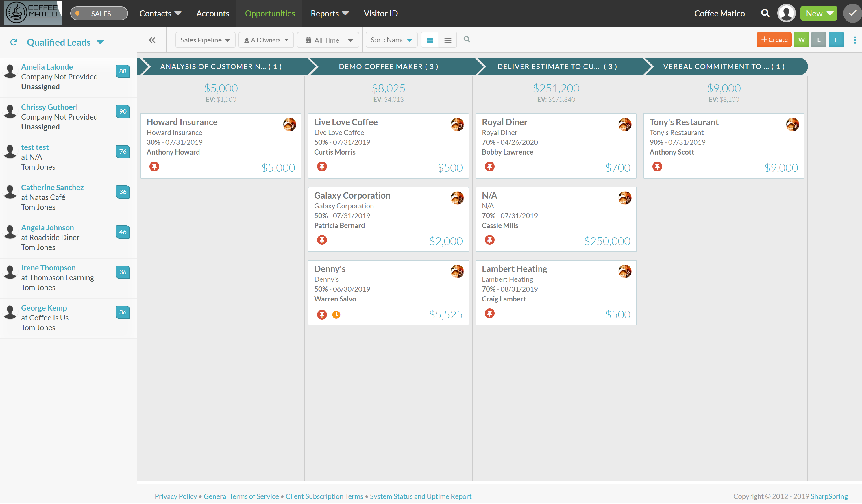The image size is (862, 504).
Task: Click the pin icon on Howard Insurance card
Action: (154, 166)
